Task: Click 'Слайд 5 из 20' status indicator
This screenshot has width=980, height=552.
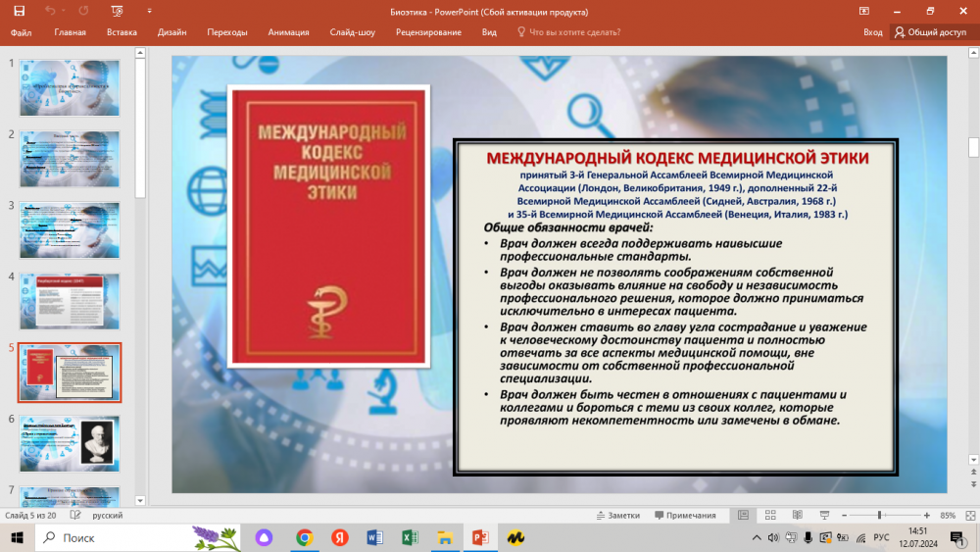Action: pos(30,515)
